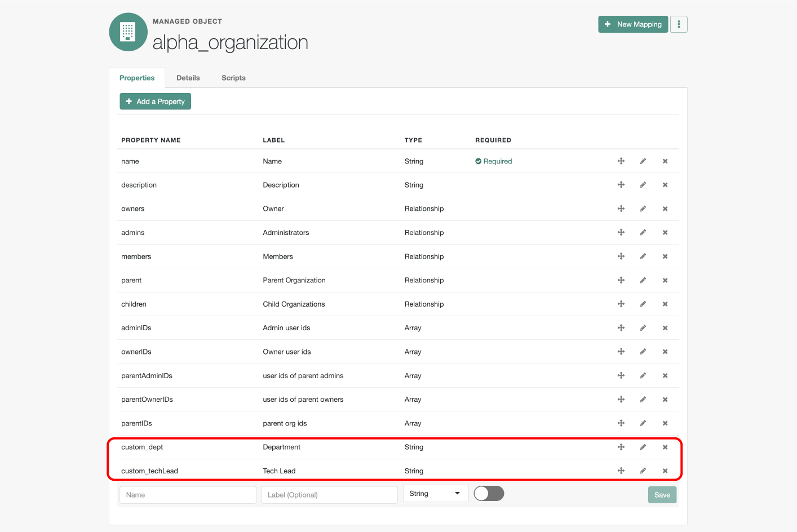
Task: Edit the owners property with the pencil icon
Action: (643, 209)
